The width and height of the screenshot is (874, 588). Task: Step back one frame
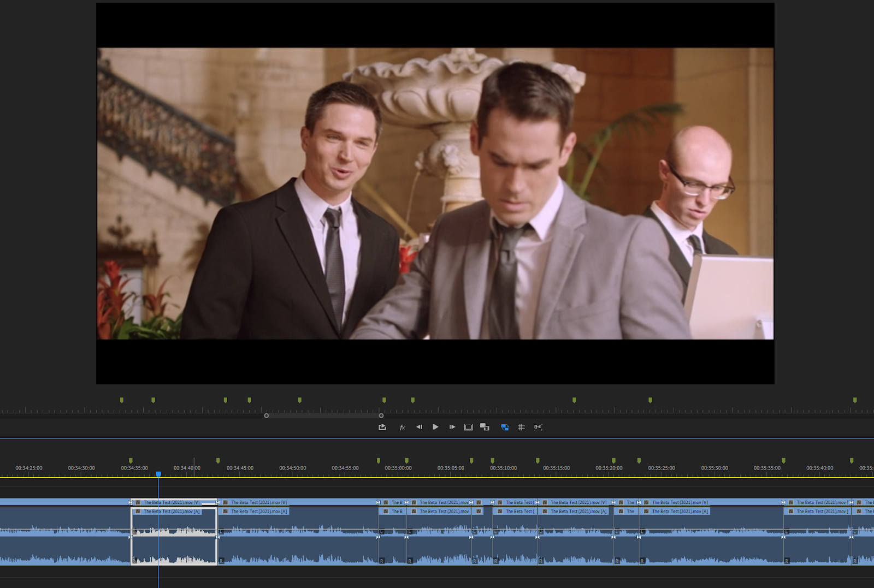(x=419, y=427)
